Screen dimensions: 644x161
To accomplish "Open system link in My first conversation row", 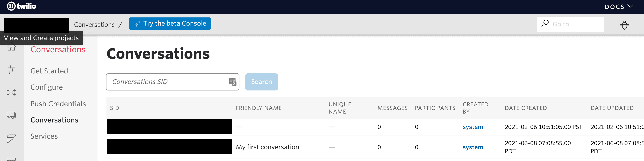I will pyautogui.click(x=473, y=147).
